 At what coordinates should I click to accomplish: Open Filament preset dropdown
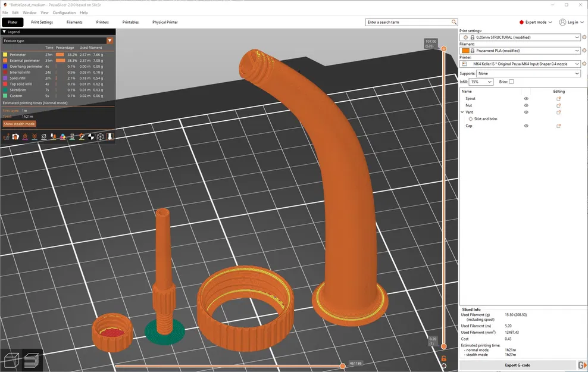[520, 50]
